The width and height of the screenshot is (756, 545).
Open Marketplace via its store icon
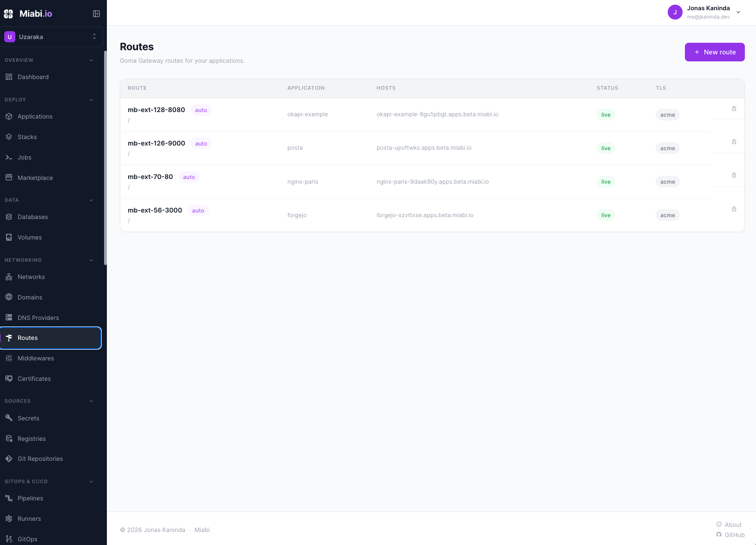coord(9,178)
